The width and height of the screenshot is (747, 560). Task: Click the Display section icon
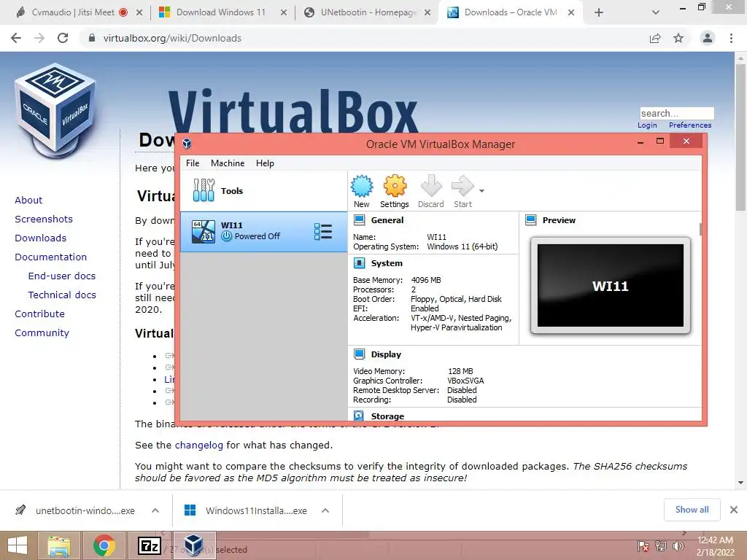point(360,354)
